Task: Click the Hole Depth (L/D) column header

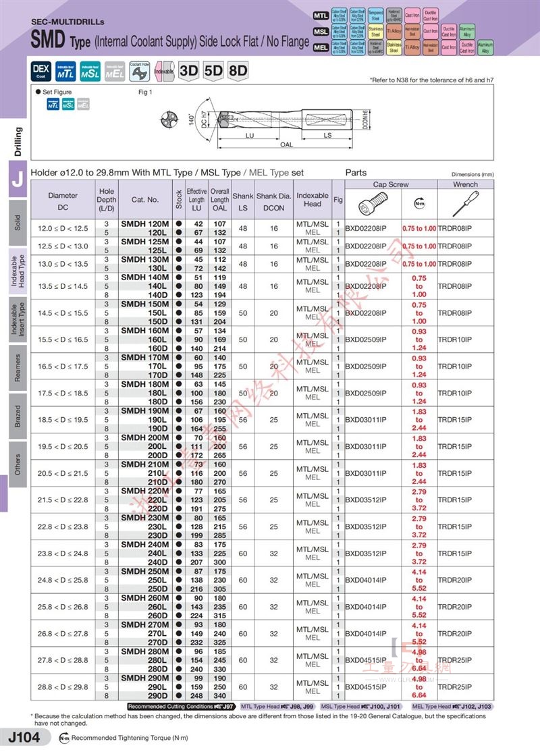Action: (x=107, y=200)
